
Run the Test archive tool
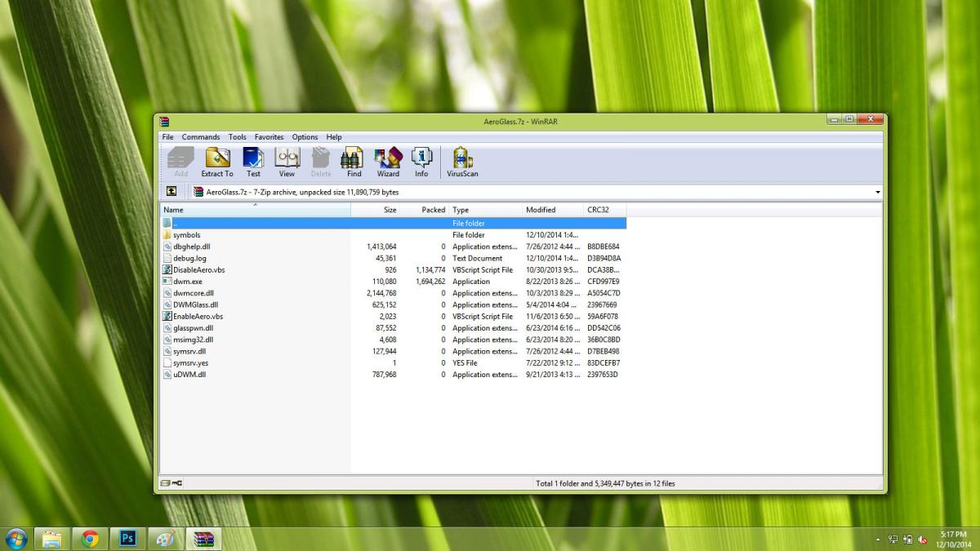pos(253,162)
